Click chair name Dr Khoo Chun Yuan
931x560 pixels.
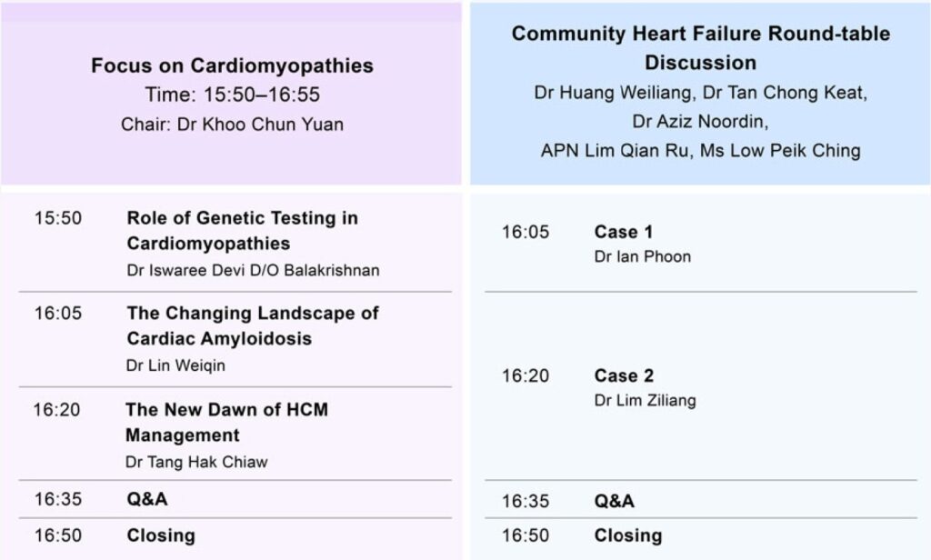(261, 125)
